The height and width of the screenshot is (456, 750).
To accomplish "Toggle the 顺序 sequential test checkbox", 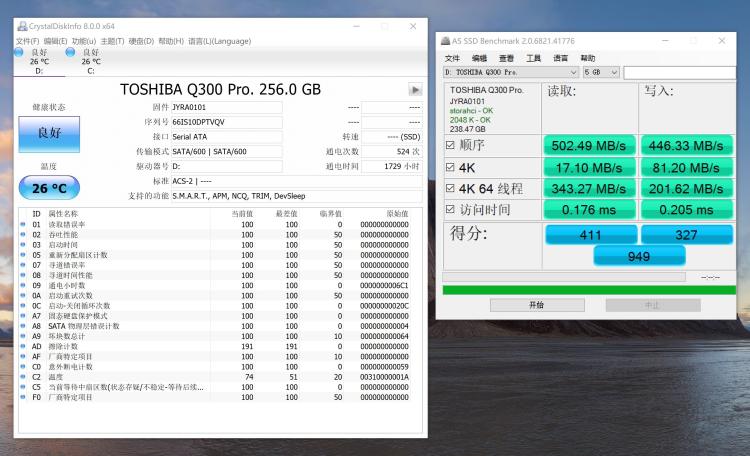I will point(450,145).
